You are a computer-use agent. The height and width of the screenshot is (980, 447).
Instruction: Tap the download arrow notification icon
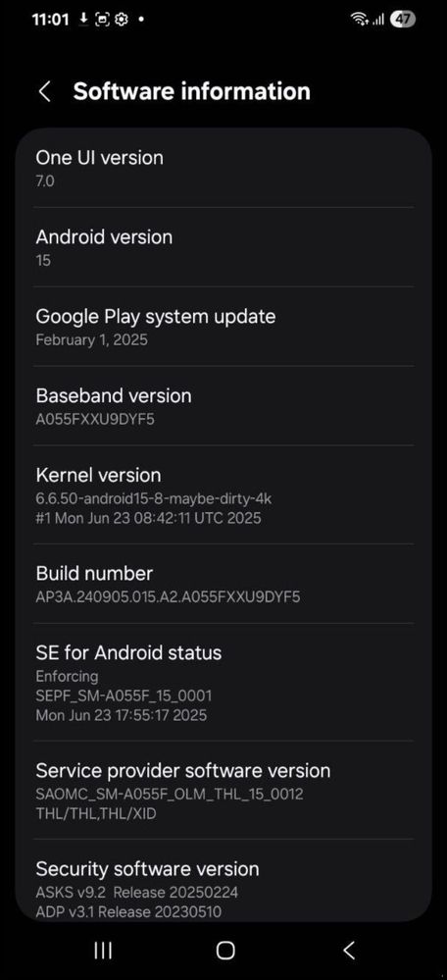pyautogui.click(x=83, y=20)
